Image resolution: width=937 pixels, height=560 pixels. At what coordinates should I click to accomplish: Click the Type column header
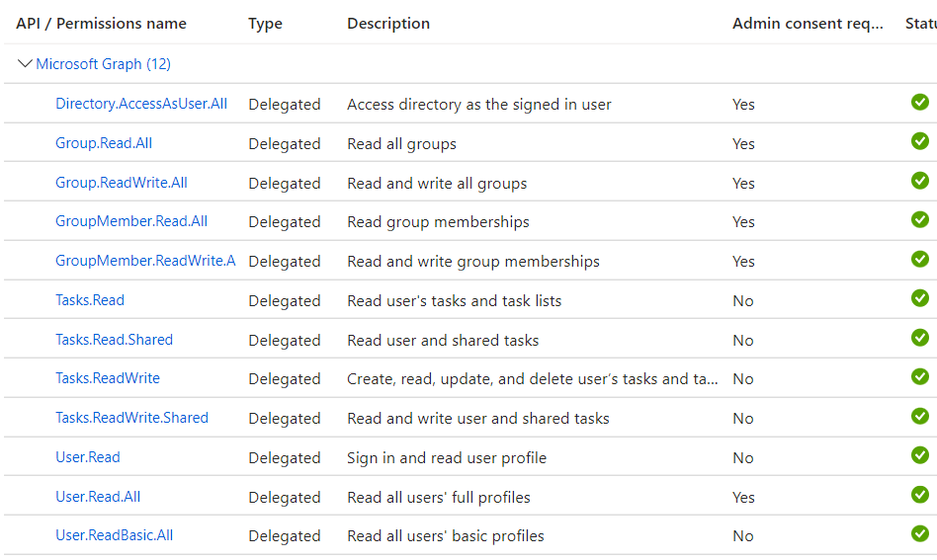265,24
